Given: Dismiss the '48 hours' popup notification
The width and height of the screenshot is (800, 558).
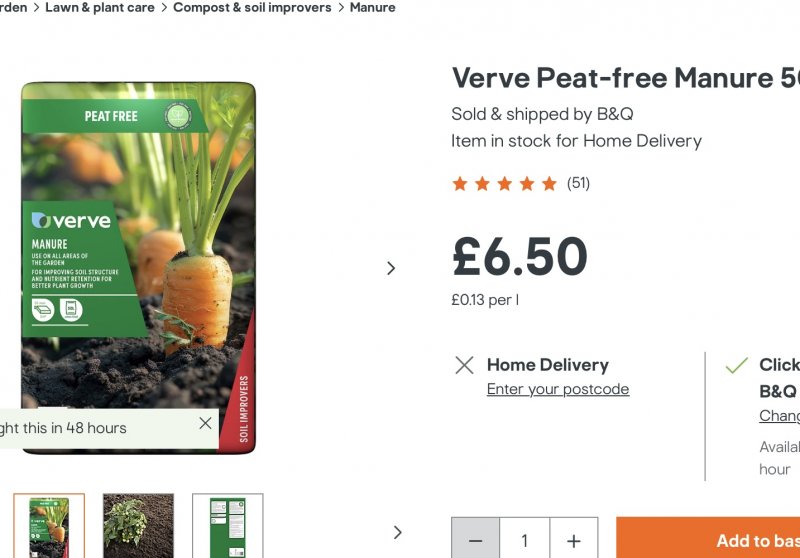Looking at the screenshot, I should 205,423.
